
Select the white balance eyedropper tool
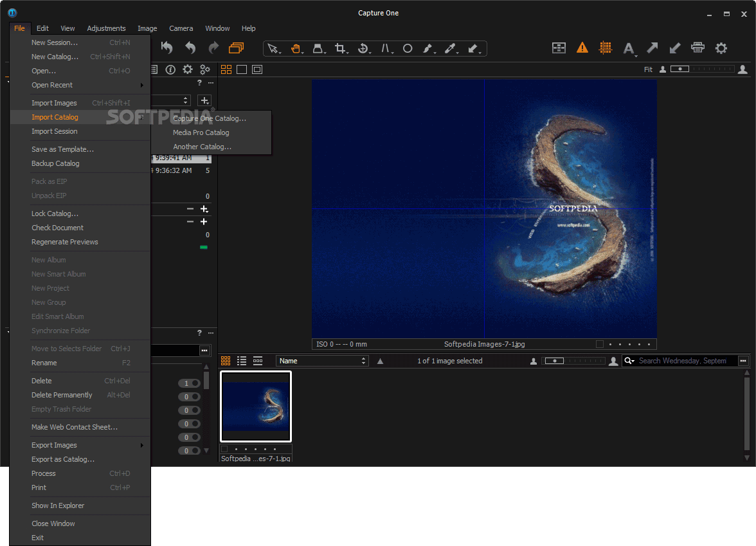coord(450,48)
